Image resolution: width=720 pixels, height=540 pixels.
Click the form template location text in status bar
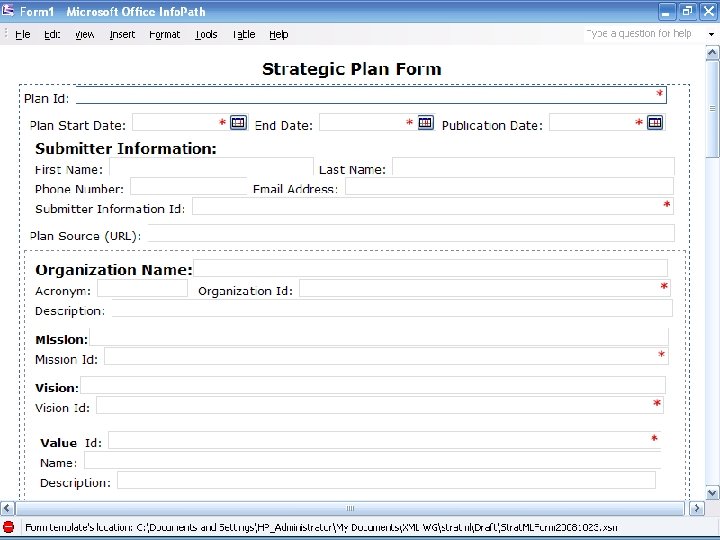pyautogui.click(x=321, y=527)
